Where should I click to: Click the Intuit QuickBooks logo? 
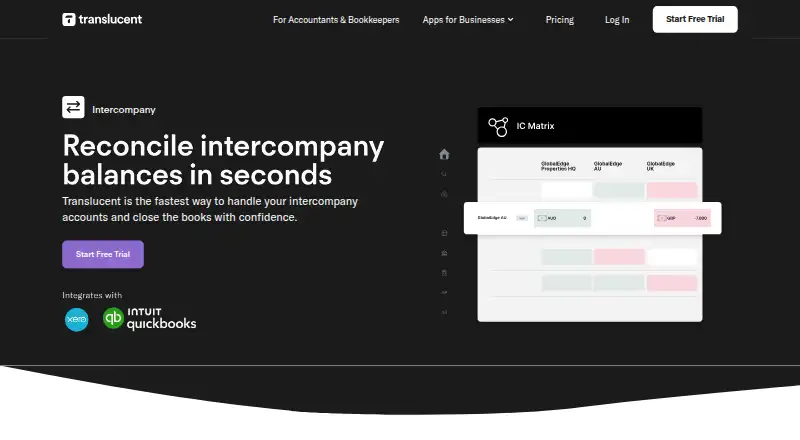pyautogui.click(x=149, y=319)
